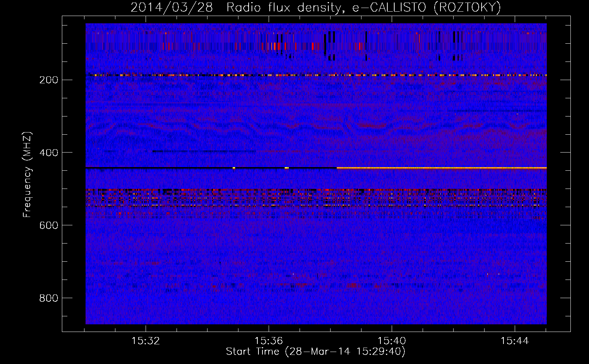
Task: Select the 600 MHz frequency axis label
Action: pyautogui.click(x=48, y=225)
